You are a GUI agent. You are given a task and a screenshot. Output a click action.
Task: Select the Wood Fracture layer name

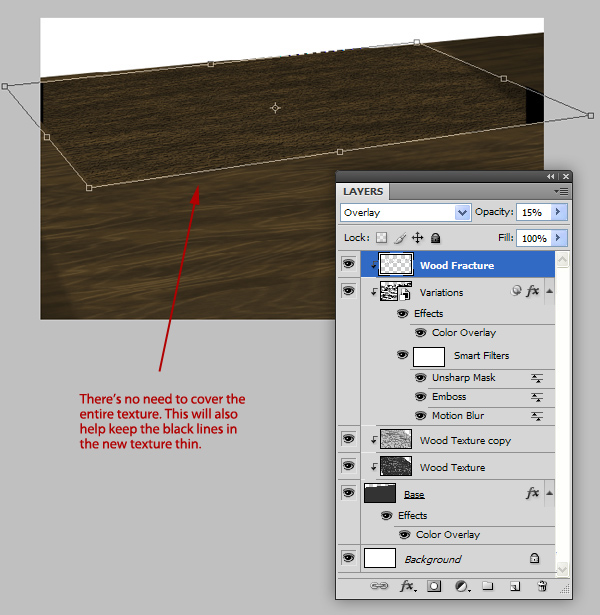(x=457, y=266)
